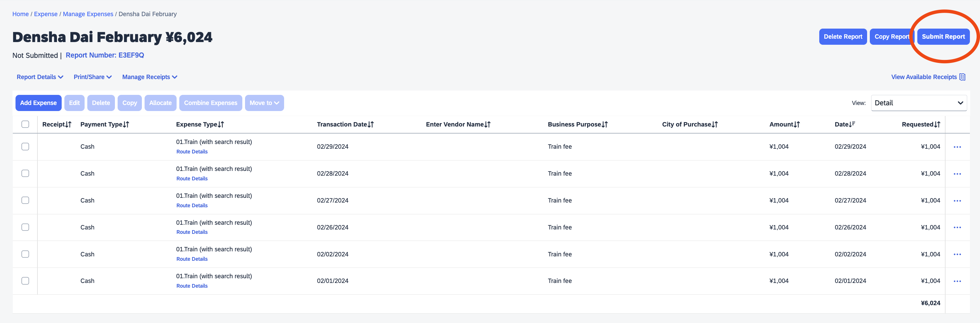Screen dimensions: 980x323
Task: Click the View Available Receipts icon
Action: [962, 77]
